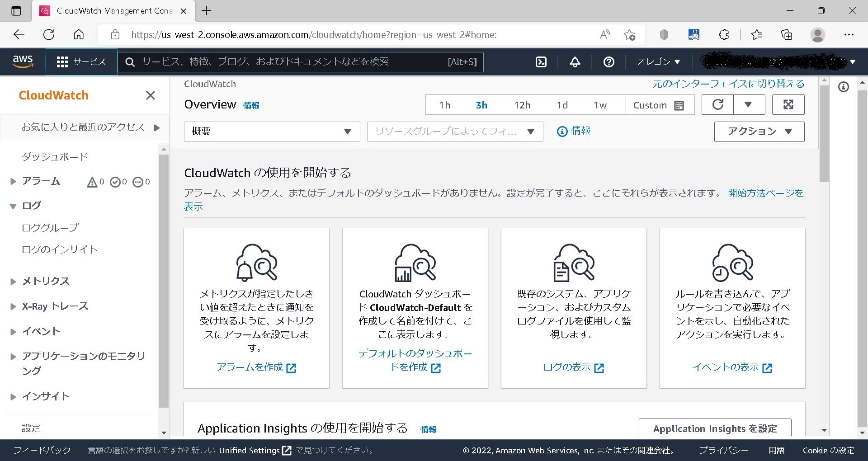868x461 pixels.
Task: Select the 1d time range
Action: pyautogui.click(x=562, y=105)
